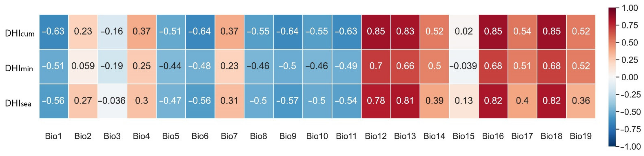Click the DHIcum Bio15 cell showing 0.02
644x156 pixels.
pos(464,32)
